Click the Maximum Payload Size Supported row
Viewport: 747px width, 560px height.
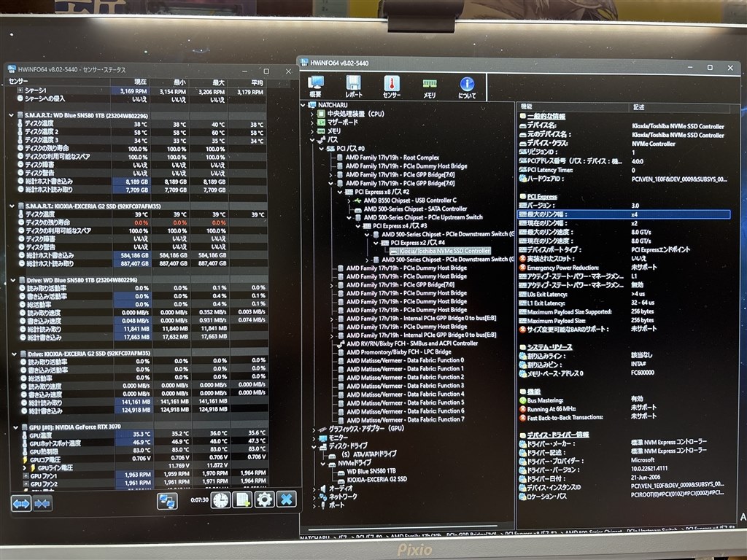click(x=624, y=311)
